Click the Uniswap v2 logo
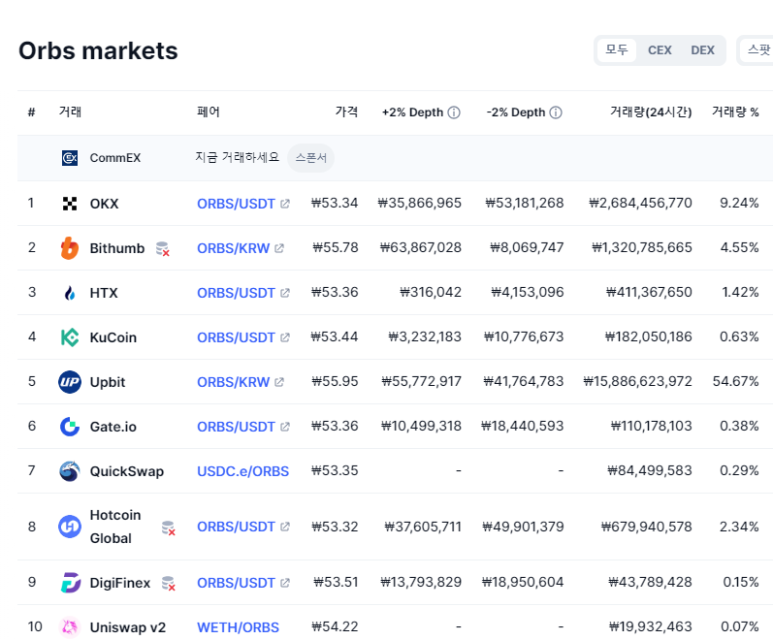The image size is (773, 640). tap(70, 627)
